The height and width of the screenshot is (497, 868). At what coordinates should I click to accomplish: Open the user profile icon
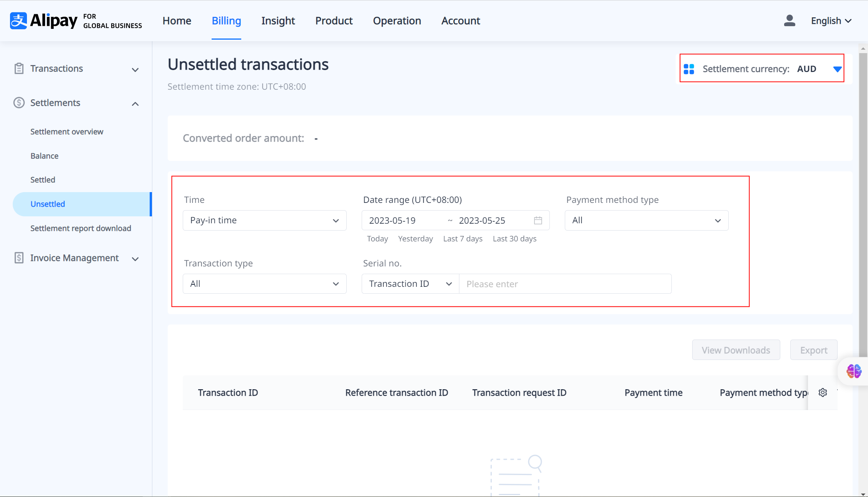click(x=790, y=21)
